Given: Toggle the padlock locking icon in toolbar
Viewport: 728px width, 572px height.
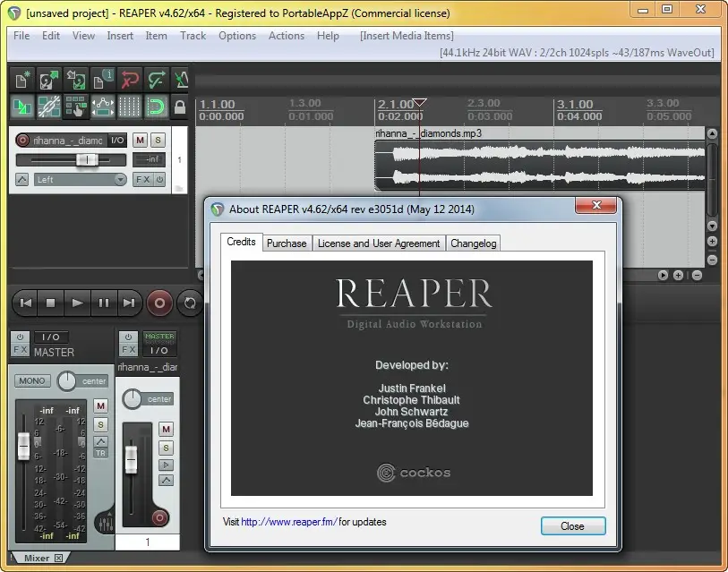Looking at the screenshot, I should (180, 107).
